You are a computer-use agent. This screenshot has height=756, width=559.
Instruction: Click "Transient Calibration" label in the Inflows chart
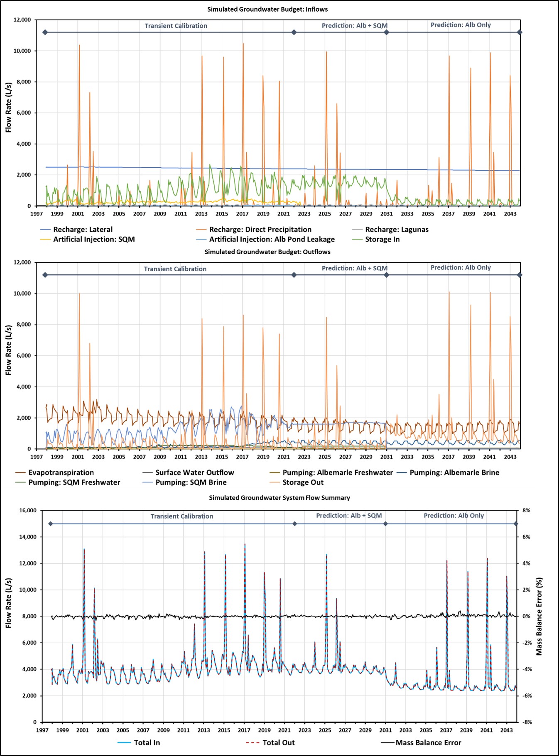[x=176, y=26]
